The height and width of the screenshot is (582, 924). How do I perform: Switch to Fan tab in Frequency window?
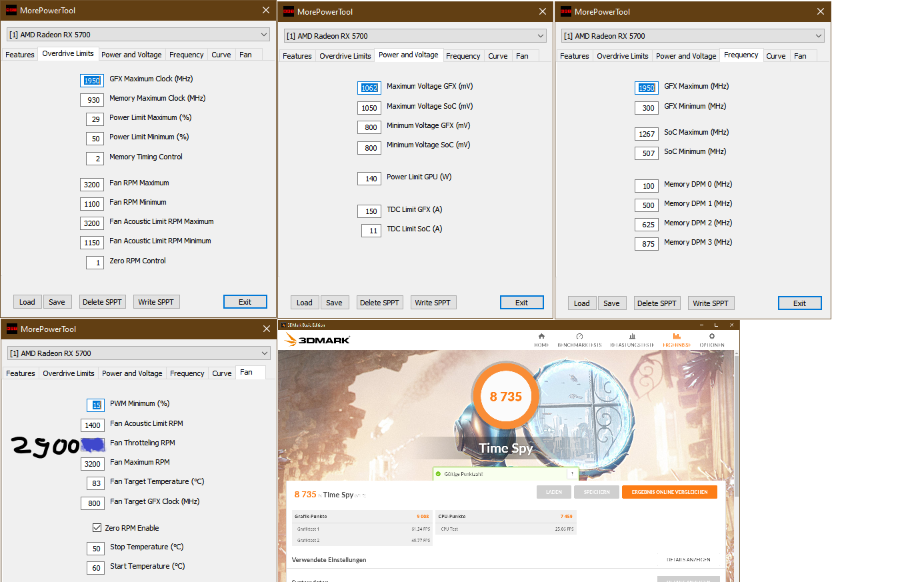(x=801, y=56)
